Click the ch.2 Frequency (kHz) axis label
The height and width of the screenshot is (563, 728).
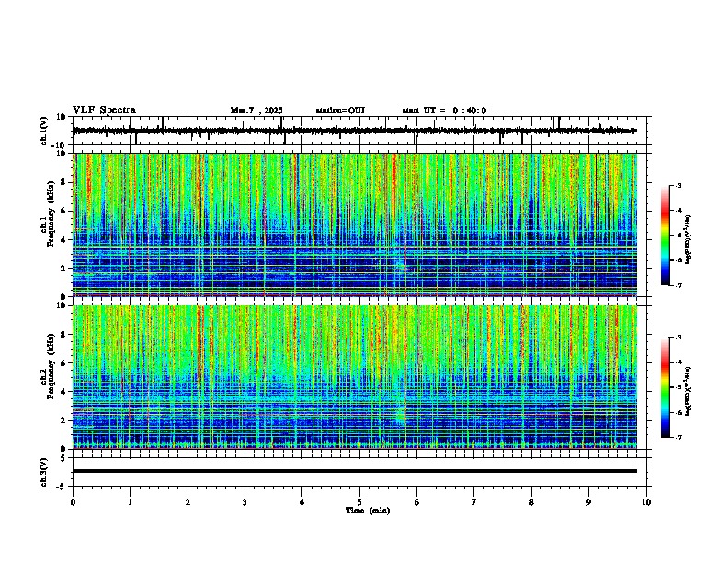pyautogui.click(x=48, y=366)
